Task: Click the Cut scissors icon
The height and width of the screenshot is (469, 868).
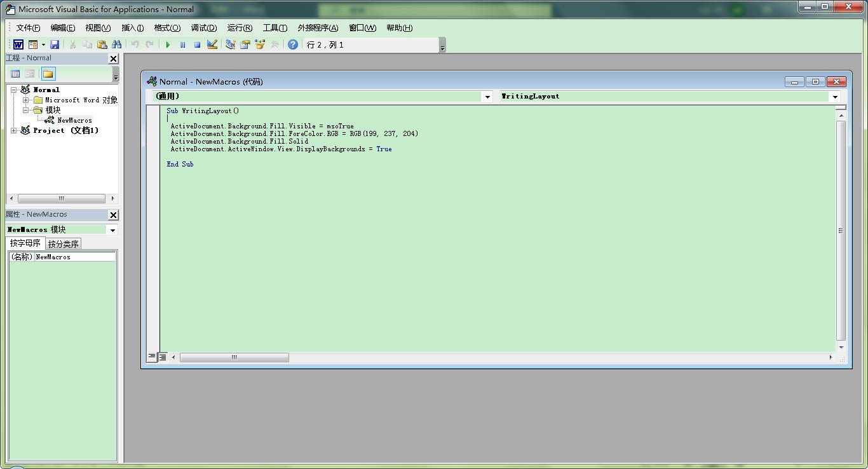Action: [x=72, y=44]
